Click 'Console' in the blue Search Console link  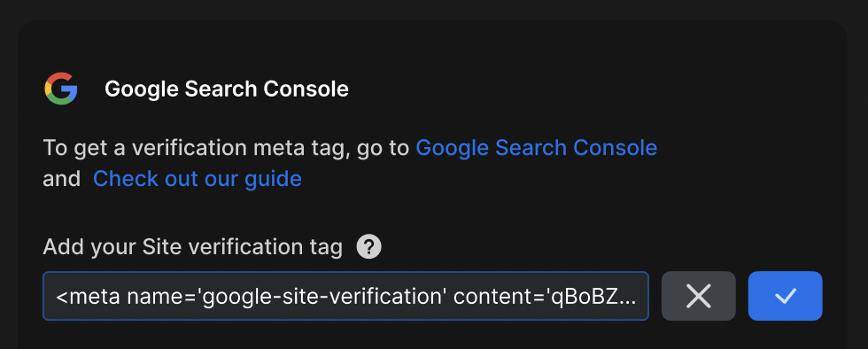pyautogui.click(x=615, y=148)
